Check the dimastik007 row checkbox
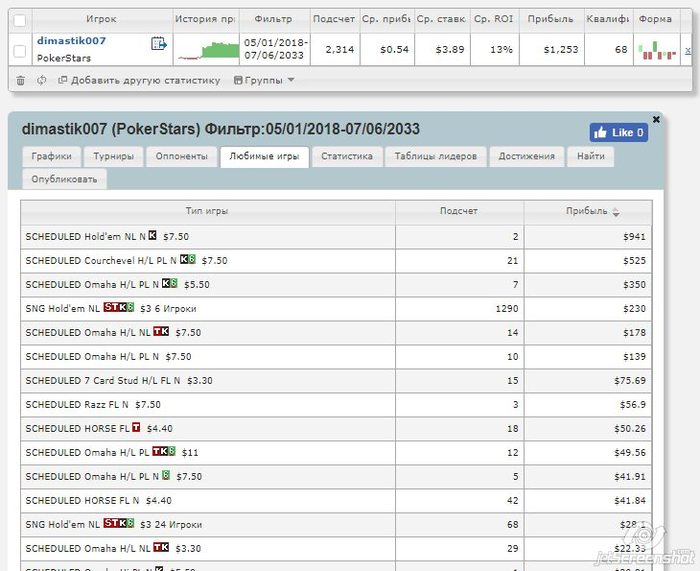700x571 pixels. coord(20,51)
